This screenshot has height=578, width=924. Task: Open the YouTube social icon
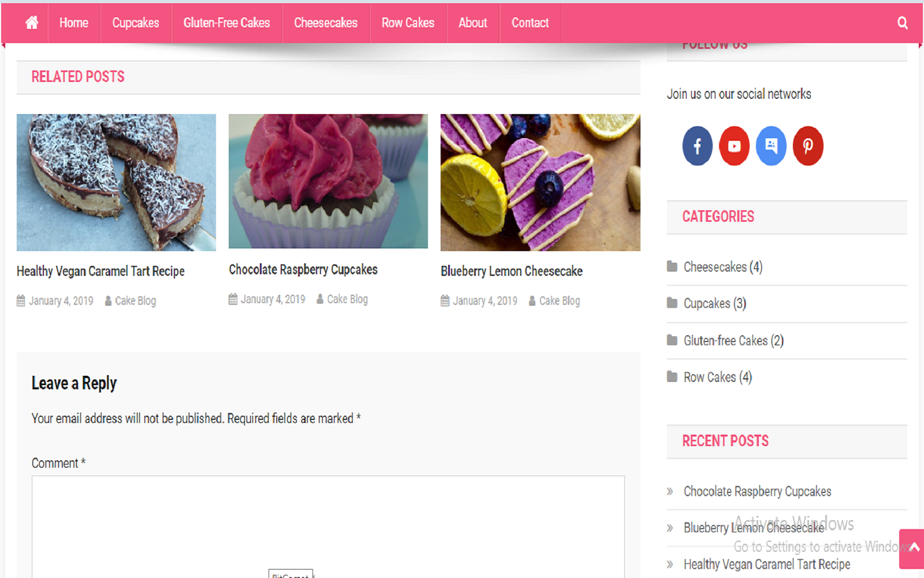coord(734,146)
